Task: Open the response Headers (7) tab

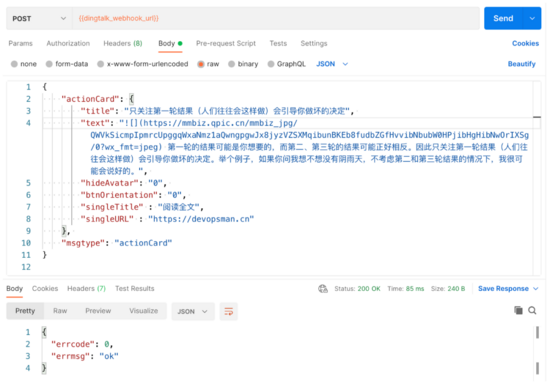Action: tap(86, 288)
